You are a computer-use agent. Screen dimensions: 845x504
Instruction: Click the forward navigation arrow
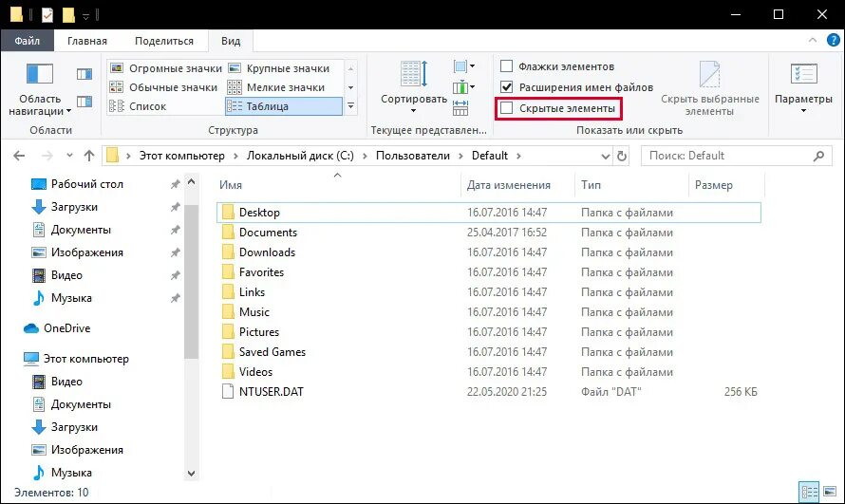47,156
